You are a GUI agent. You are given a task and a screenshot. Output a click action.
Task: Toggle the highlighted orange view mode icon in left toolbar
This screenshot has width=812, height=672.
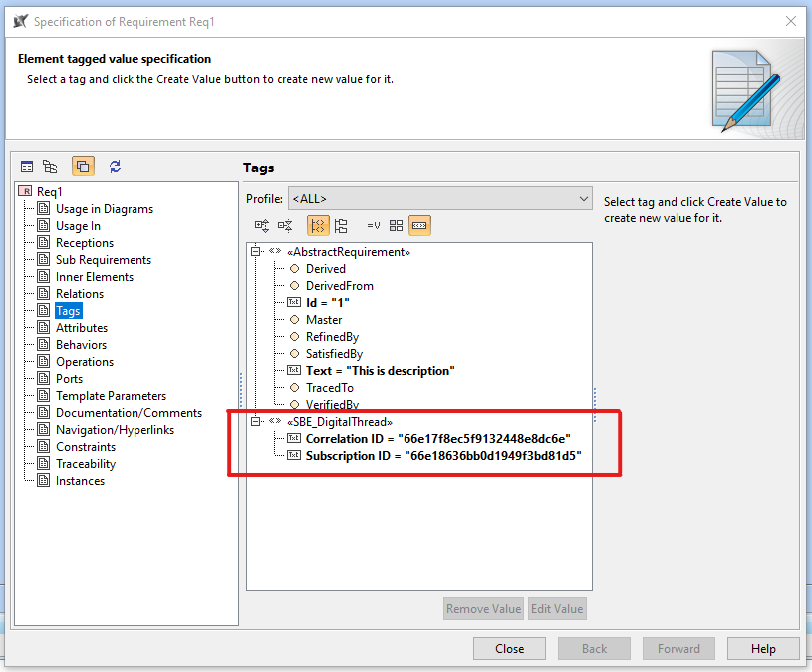83,167
